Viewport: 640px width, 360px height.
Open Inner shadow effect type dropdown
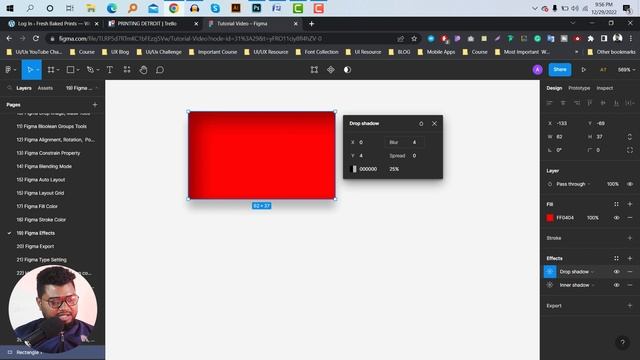point(576,285)
